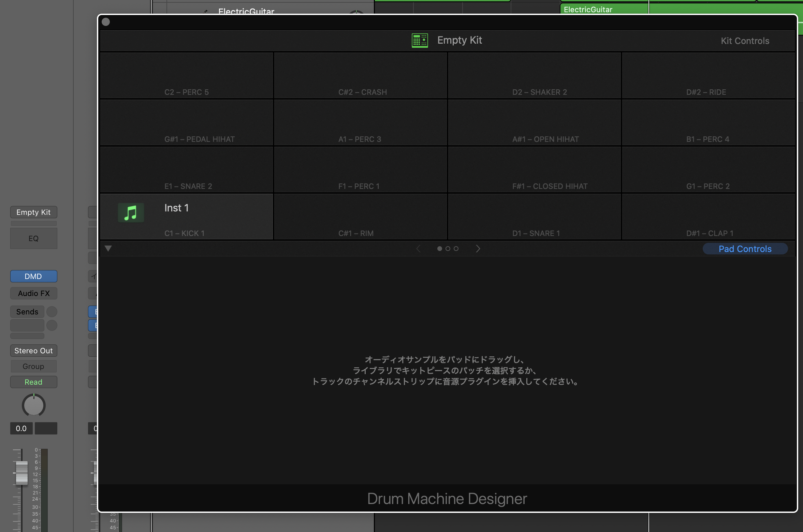This screenshot has width=803, height=532.
Task: Open the Stereo Out output menu
Action: click(x=33, y=351)
